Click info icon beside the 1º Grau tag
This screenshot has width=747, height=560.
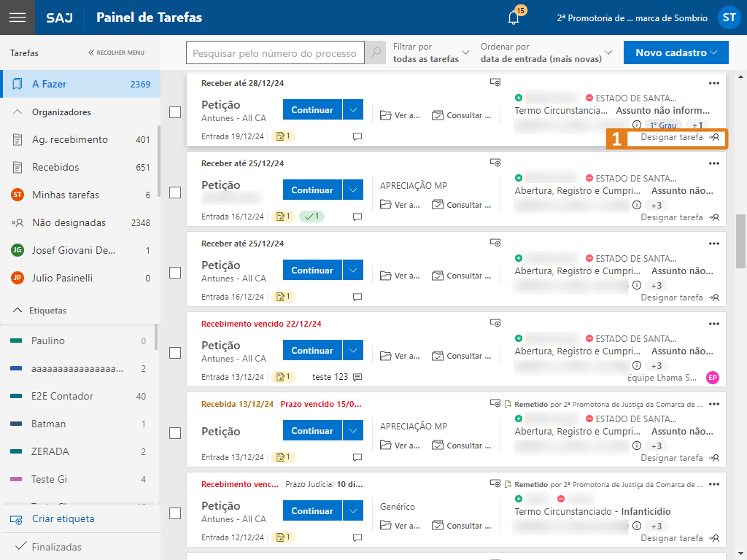pos(636,125)
